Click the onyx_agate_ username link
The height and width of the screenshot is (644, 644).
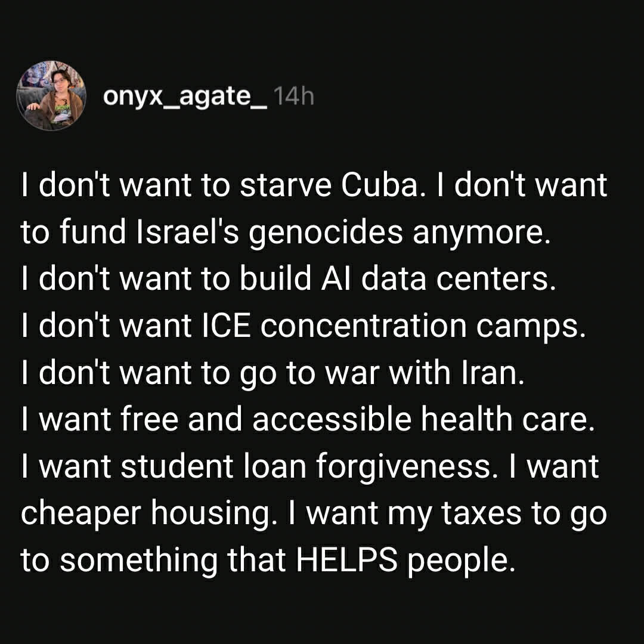[x=185, y=96]
